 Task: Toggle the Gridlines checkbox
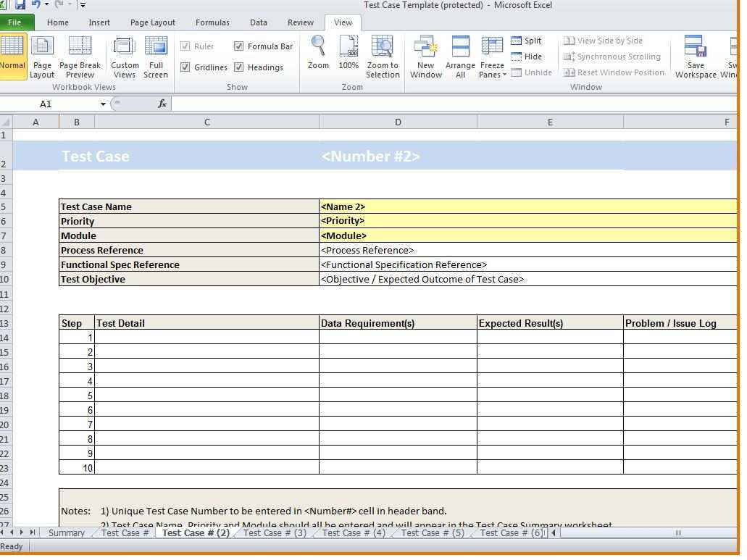(x=185, y=67)
